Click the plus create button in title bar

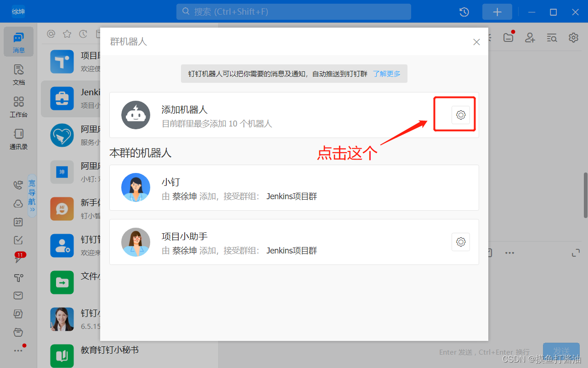tap(497, 12)
